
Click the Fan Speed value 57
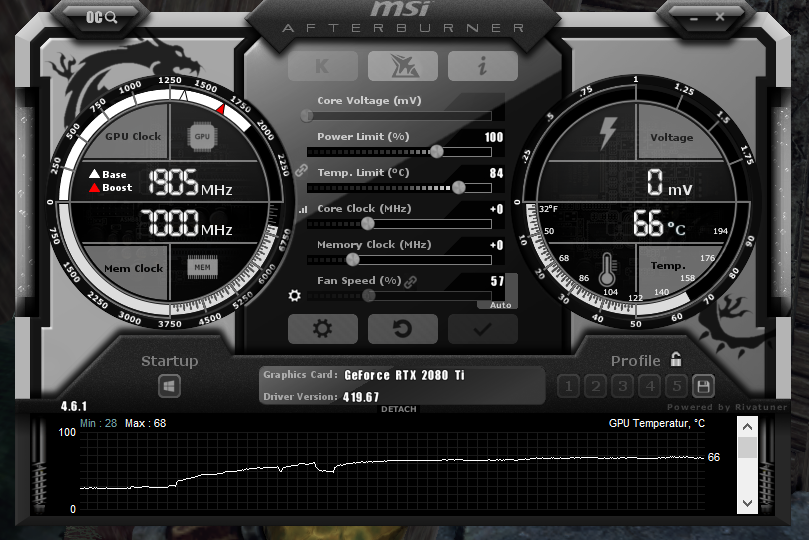click(x=497, y=281)
